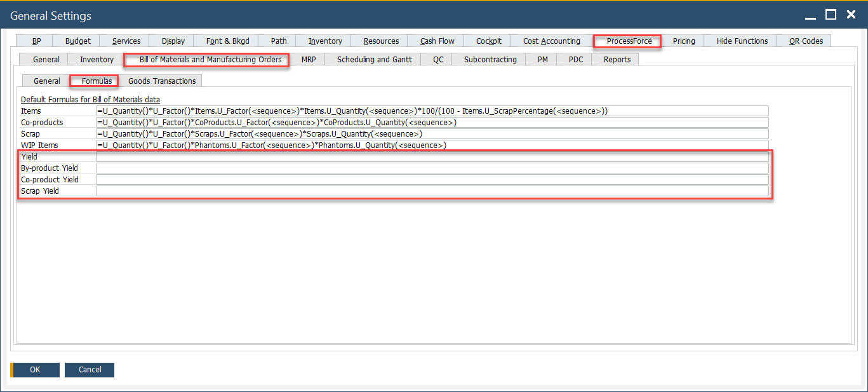This screenshot has height=392, width=868.
Task: Switch to the Cost Accounting tab
Action: (551, 41)
